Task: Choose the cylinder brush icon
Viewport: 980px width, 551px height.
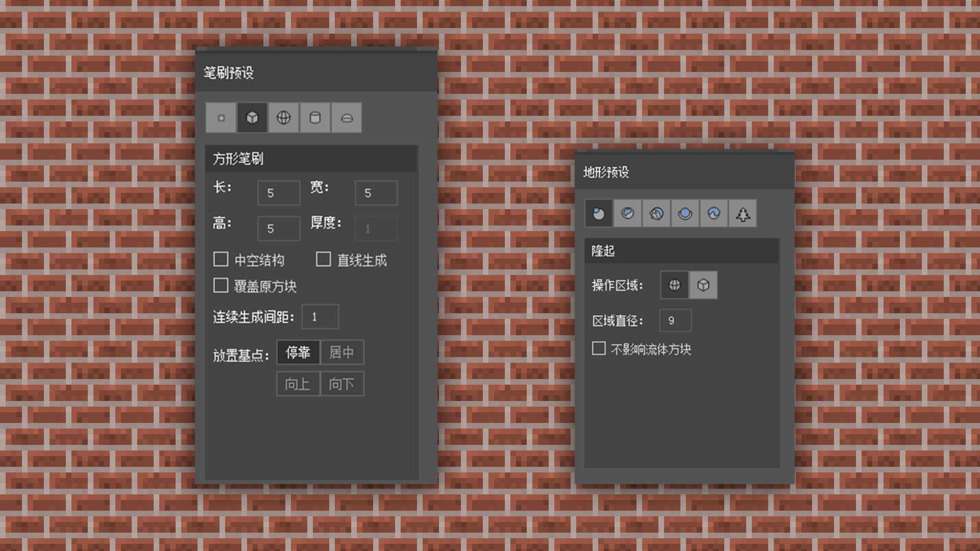Action: tap(315, 118)
